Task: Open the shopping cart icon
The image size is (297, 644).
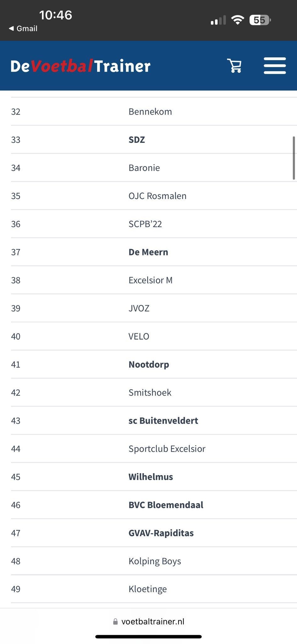Action: point(234,66)
